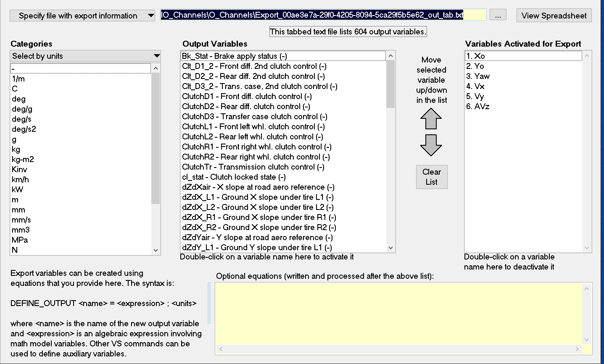The height and width of the screenshot is (364, 604).
Task: Select 'ClutchD2 - Rear diff. clutch control'
Action: click(283, 106)
